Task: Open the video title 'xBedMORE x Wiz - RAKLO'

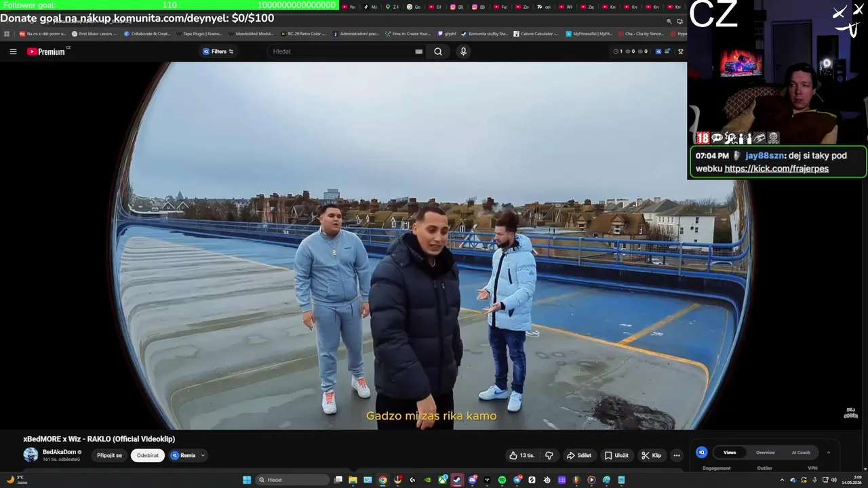Action: (99, 439)
